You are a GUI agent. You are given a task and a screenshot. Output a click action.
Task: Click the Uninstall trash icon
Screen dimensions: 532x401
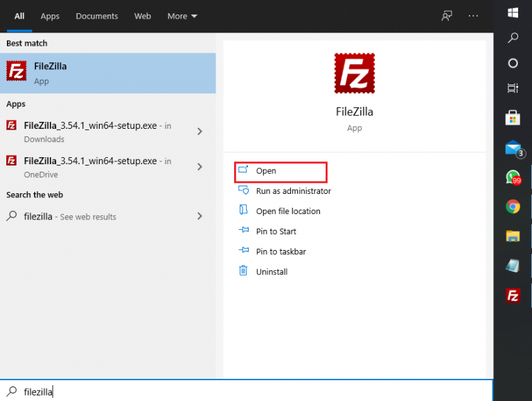pos(243,270)
